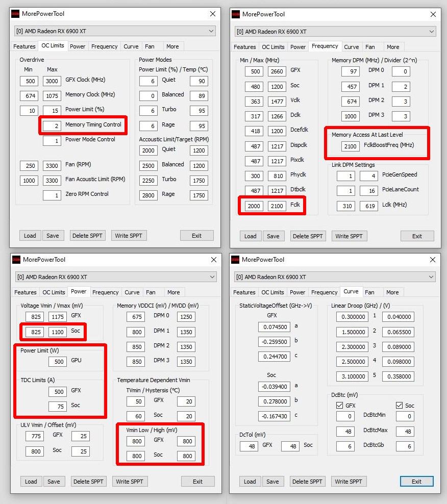Click the PcieLaneCount max field showing 16
This screenshot has height=504, width=447.
(x=368, y=191)
